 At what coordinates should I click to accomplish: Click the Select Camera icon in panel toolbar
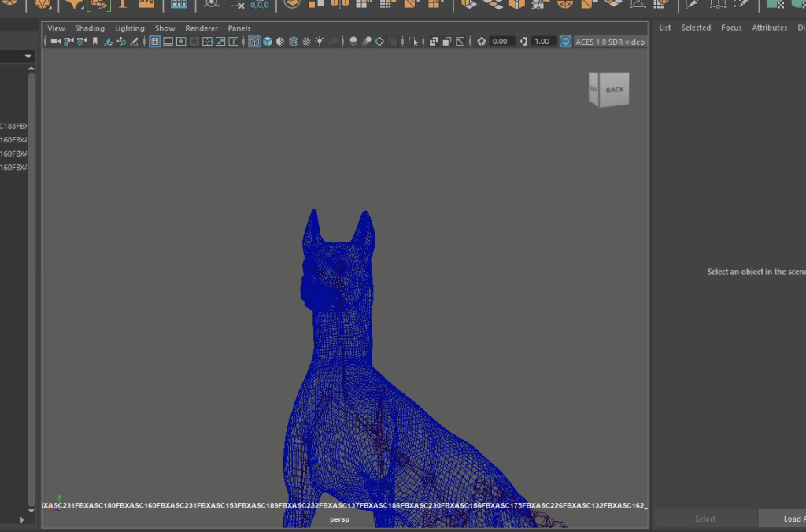click(55, 42)
